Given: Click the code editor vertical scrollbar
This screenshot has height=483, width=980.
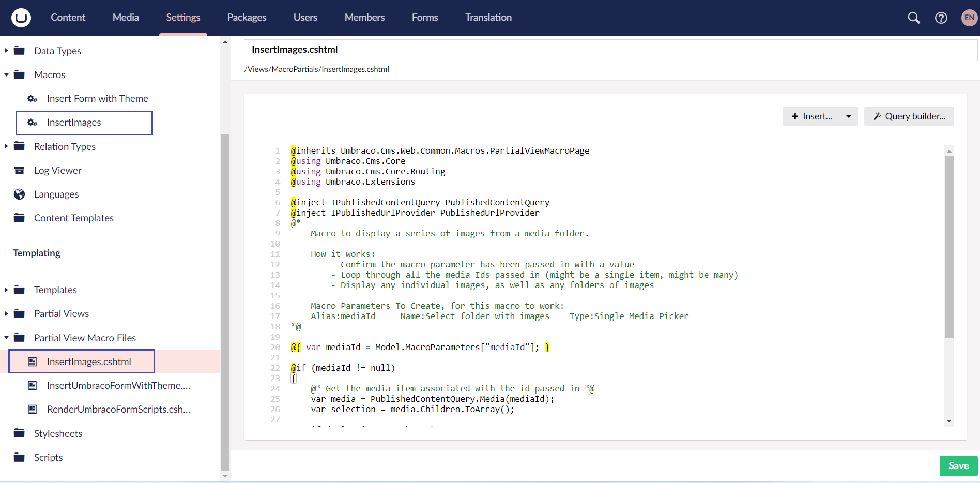Looking at the screenshot, I should 948,247.
